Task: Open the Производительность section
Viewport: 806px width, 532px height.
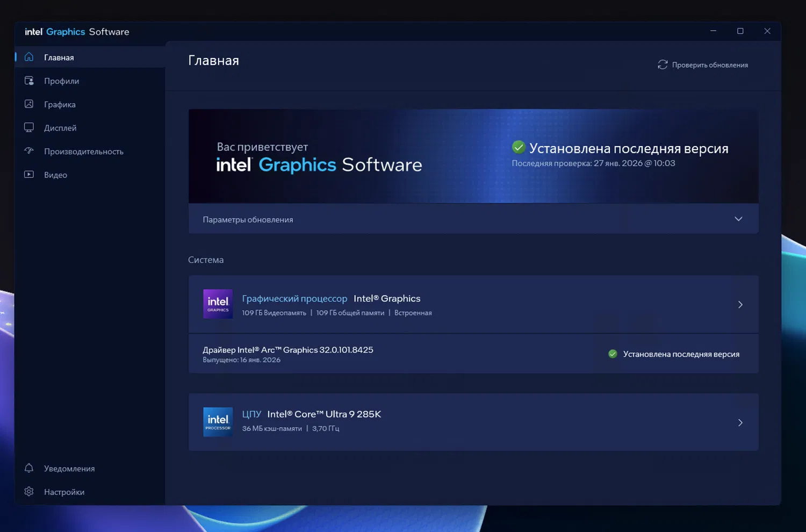Action: (x=90, y=151)
